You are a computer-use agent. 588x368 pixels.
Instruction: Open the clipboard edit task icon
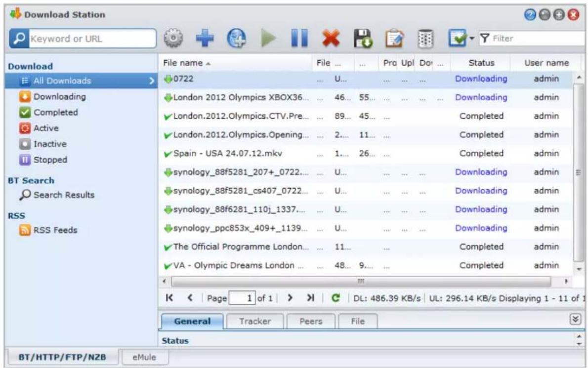394,38
